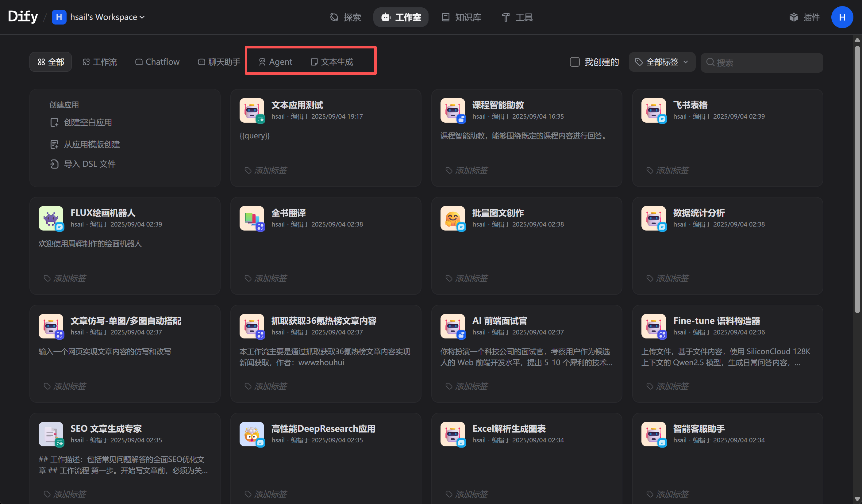This screenshot has height=504, width=862.
Task: Open the 智能客服助手 app icon
Action: point(654,434)
